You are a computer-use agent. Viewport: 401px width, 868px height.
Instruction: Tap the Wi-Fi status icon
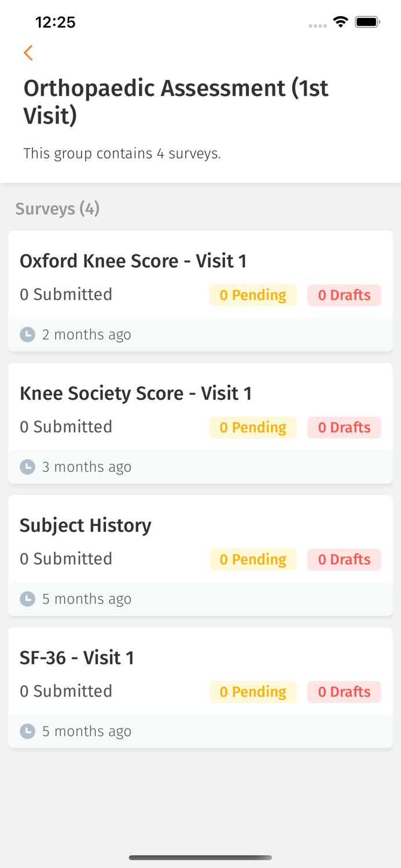coord(341,22)
